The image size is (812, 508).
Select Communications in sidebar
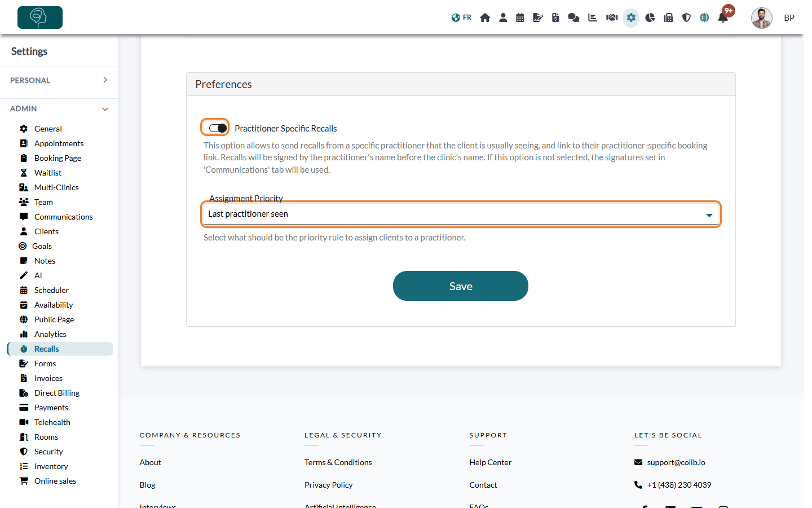click(x=63, y=217)
